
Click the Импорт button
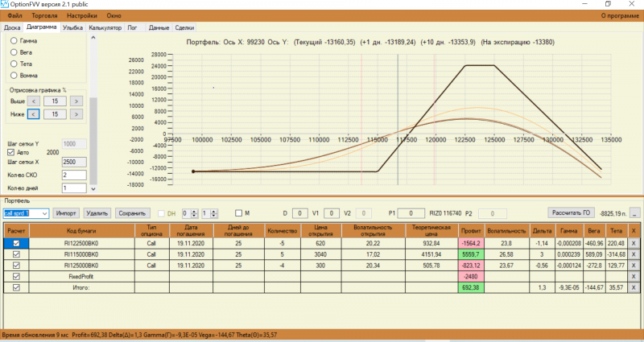(x=66, y=213)
